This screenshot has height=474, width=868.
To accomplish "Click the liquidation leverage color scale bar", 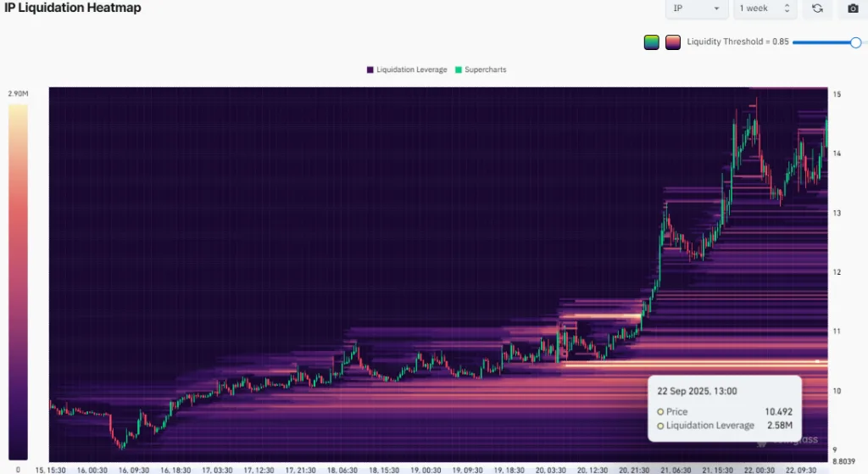I will 18,282.
